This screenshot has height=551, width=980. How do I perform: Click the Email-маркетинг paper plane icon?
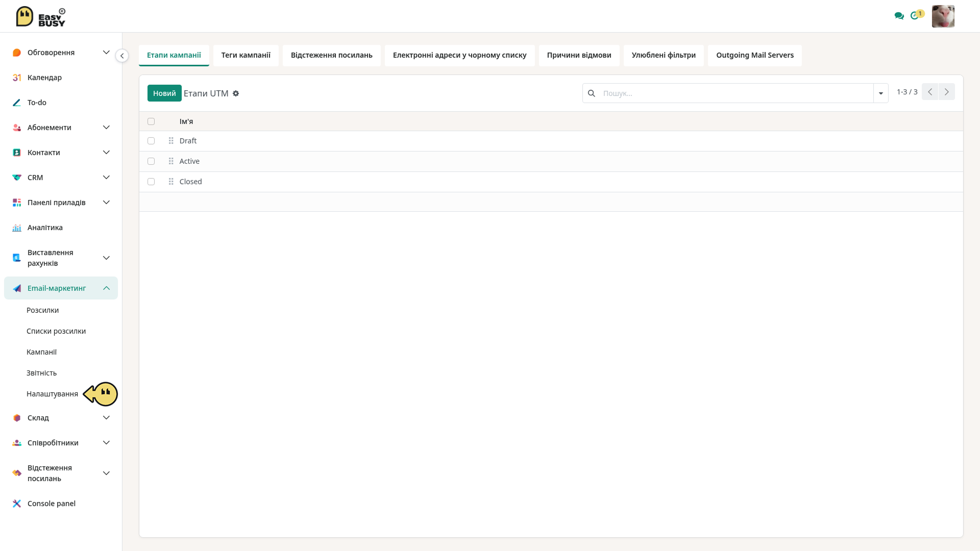17,288
